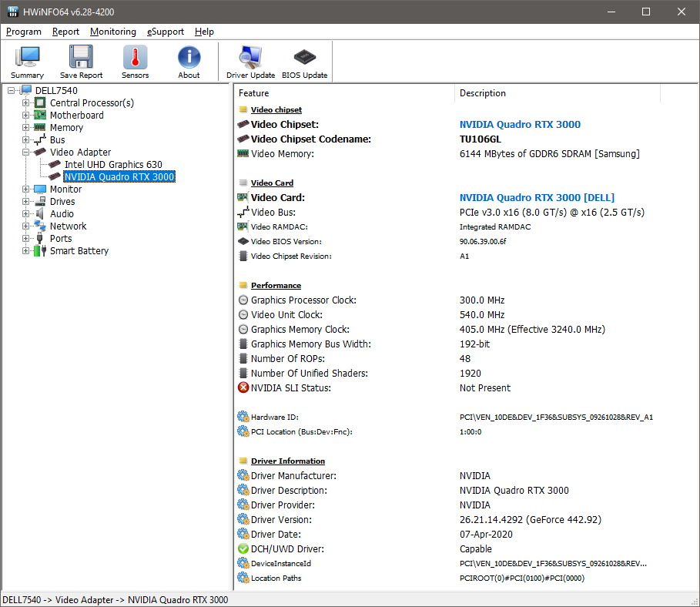Expand the Ports node
Screen dimensions: 700x607
(26, 239)
